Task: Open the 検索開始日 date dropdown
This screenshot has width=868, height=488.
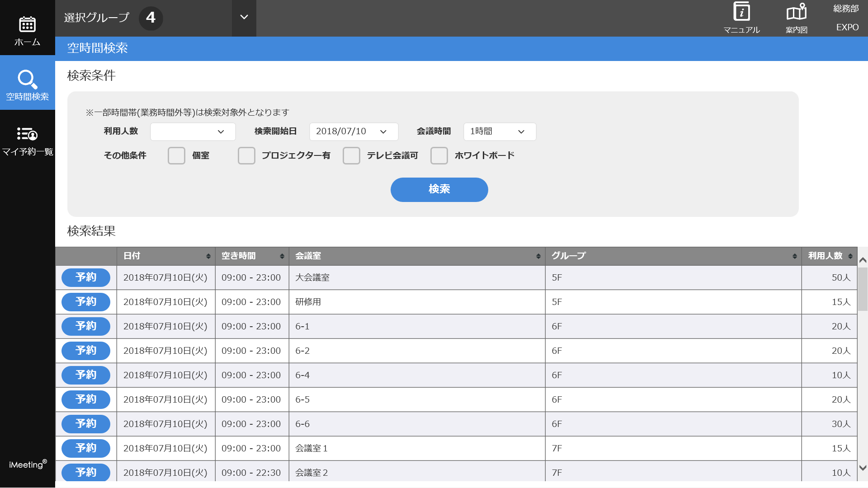Action: click(x=354, y=131)
